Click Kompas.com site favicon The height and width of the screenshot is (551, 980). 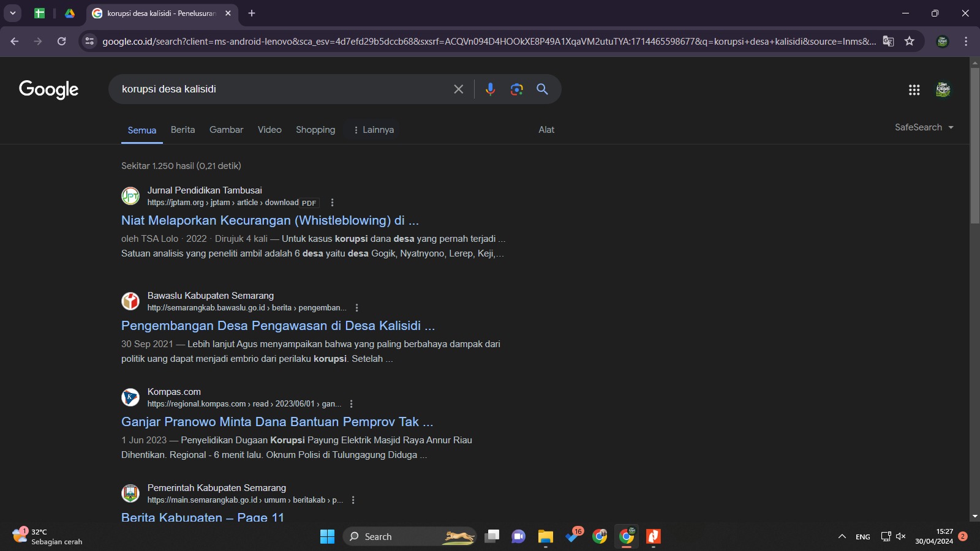(x=130, y=397)
